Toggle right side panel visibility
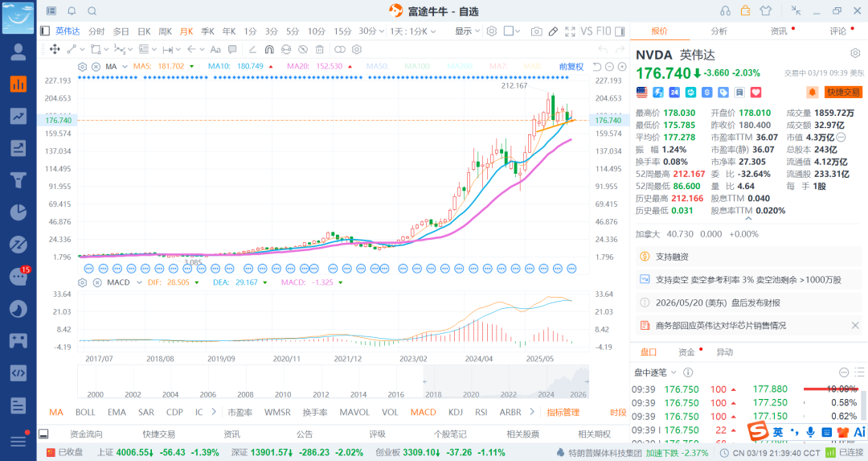This screenshot has height=461, width=868. [620, 31]
